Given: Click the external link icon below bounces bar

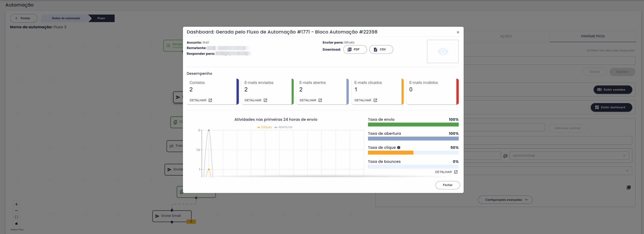Looking at the screenshot, I should point(456,172).
